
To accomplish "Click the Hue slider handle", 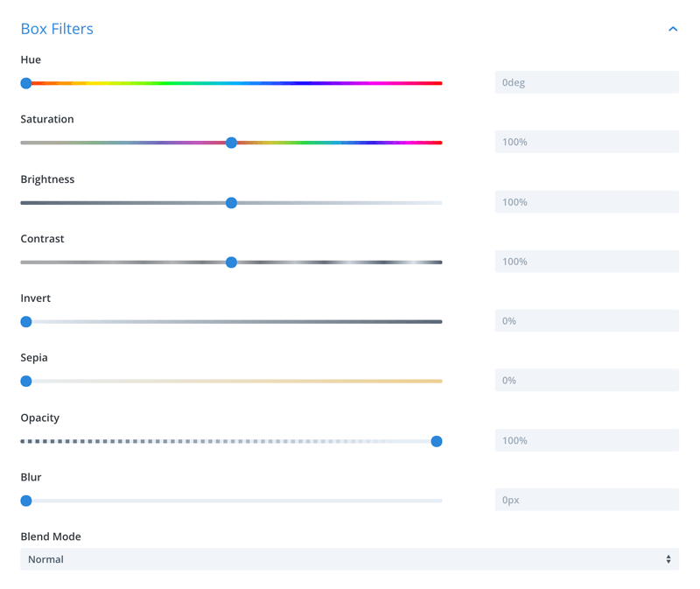I will 26,83.
